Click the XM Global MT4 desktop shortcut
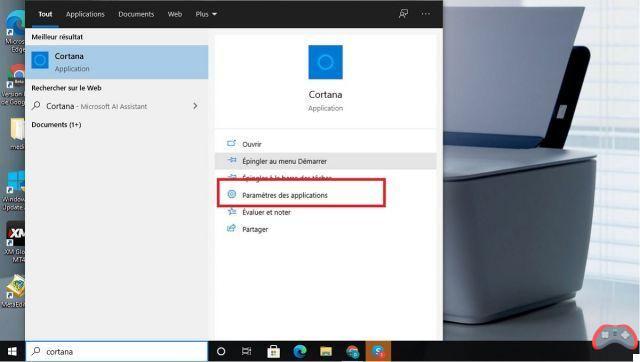 (x=15, y=242)
